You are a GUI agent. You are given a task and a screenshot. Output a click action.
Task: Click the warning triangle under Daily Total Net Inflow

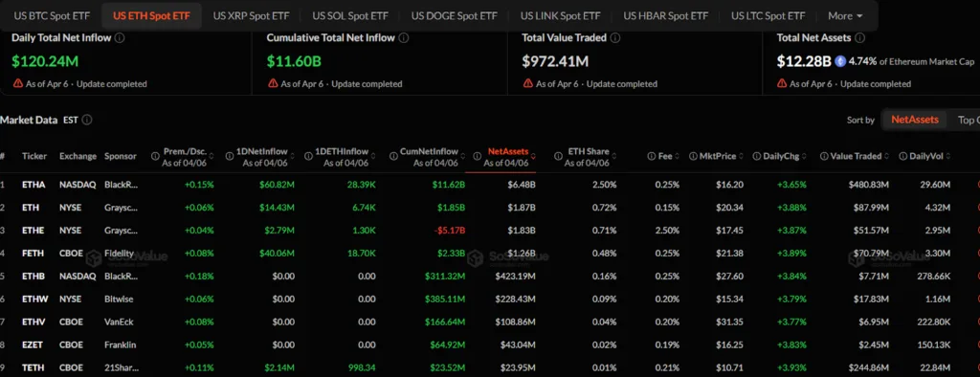(x=17, y=83)
